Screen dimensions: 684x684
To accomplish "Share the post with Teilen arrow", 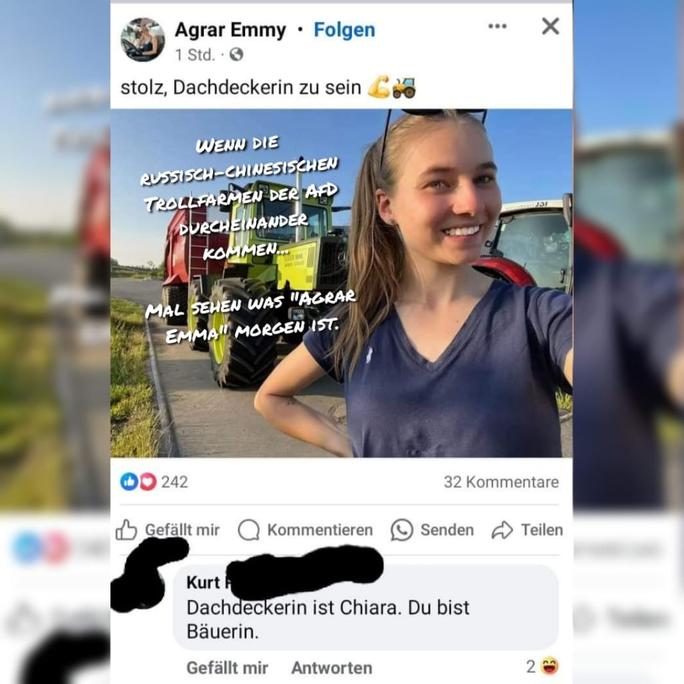I will pyautogui.click(x=502, y=530).
